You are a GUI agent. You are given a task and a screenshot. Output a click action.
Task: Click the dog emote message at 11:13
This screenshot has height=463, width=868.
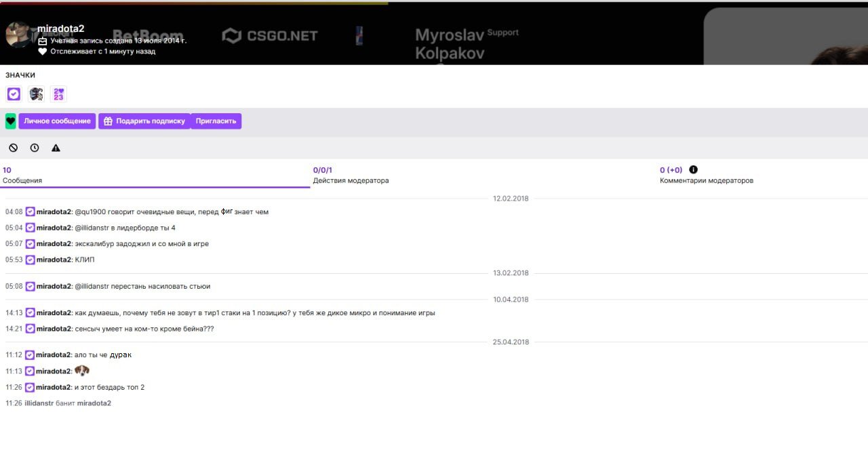pyautogui.click(x=81, y=371)
